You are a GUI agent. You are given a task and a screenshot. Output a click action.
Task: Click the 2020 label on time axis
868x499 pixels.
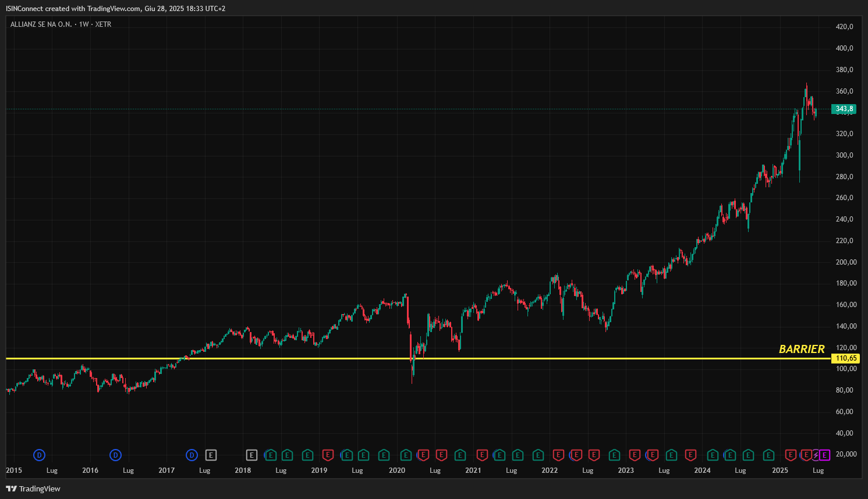coord(397,471)
